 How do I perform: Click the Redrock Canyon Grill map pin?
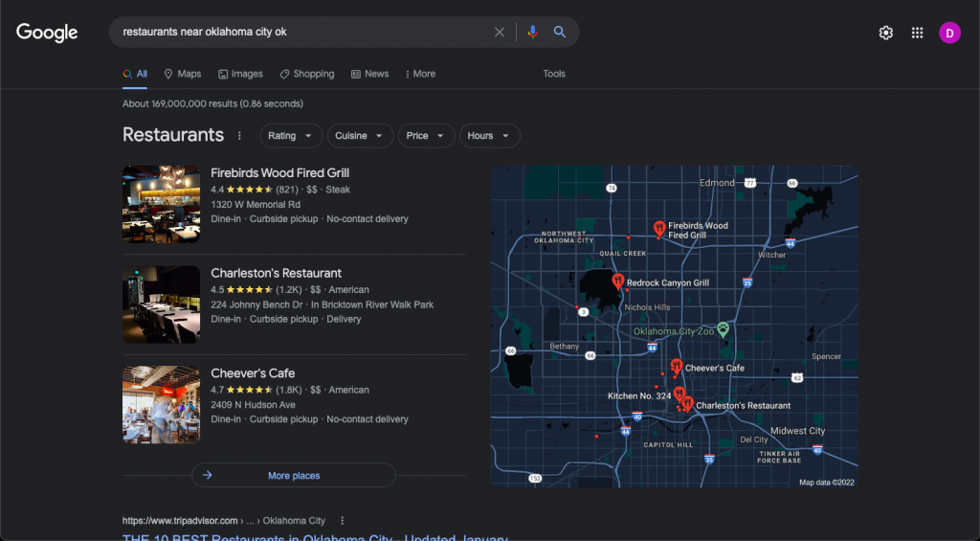(x=618, y=281)
